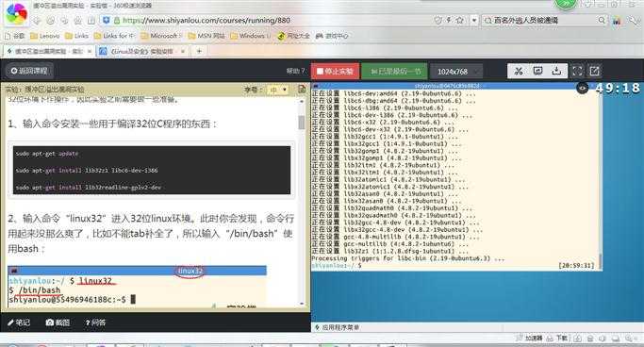Toggle the eye icon next to timer

click(x=582, y=88)
